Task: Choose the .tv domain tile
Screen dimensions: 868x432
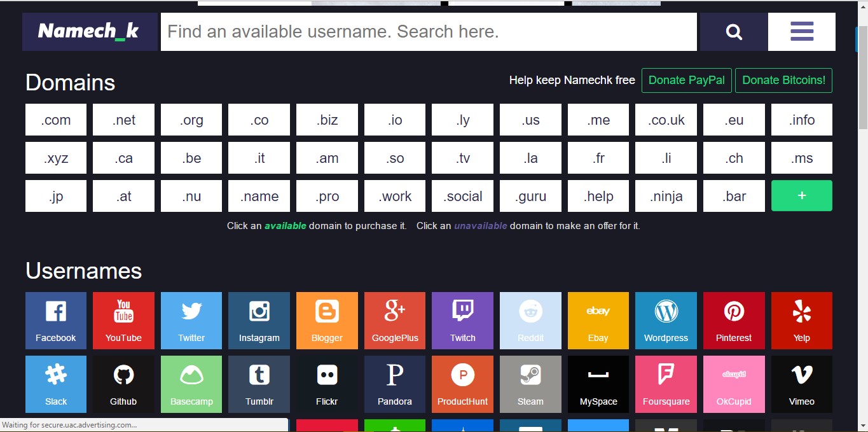Action: pyautogui.click(x=462, y=158)
